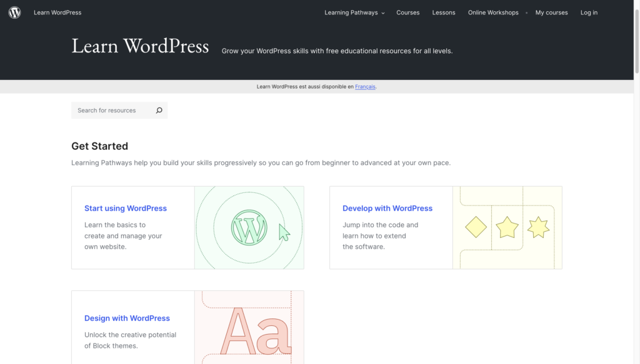Focus the Search for resources field
640x364 pixels.
point(119,111)
